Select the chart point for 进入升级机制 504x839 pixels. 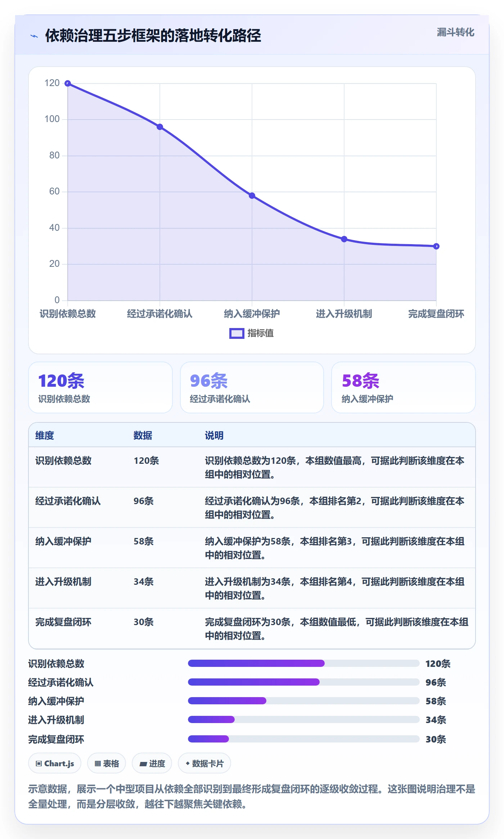[x=344, y=239]
